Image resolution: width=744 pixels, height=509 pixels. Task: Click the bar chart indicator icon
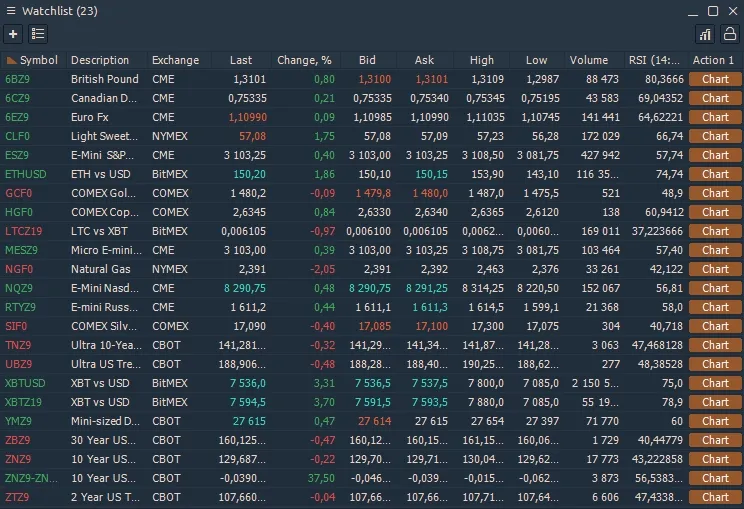(x=705, y=34)
